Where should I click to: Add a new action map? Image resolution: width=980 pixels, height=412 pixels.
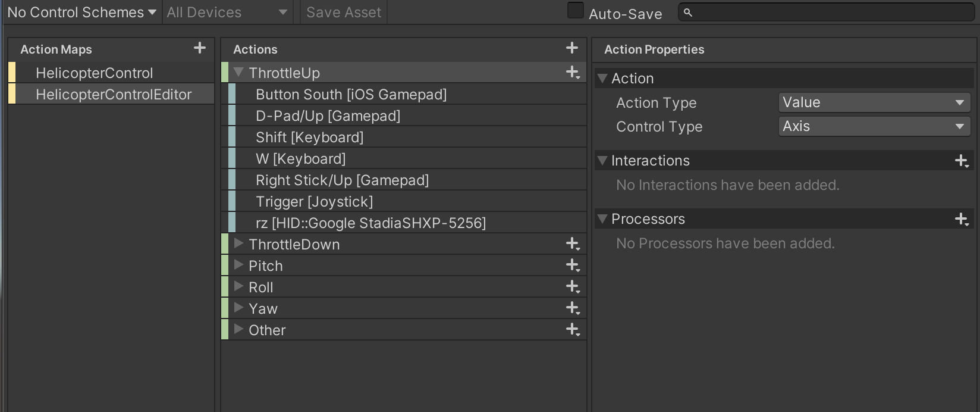[200, 48]
